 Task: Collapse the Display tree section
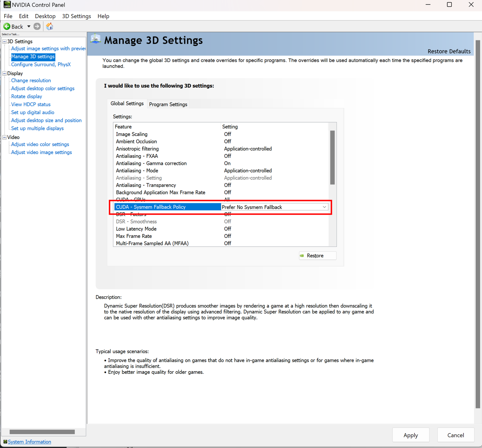4,73
